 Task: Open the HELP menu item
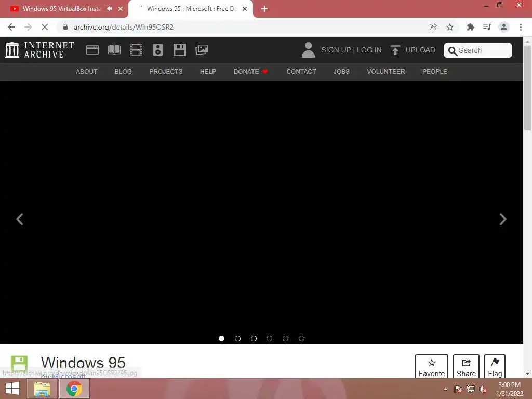pyautogui.click(x=208, y=72)
